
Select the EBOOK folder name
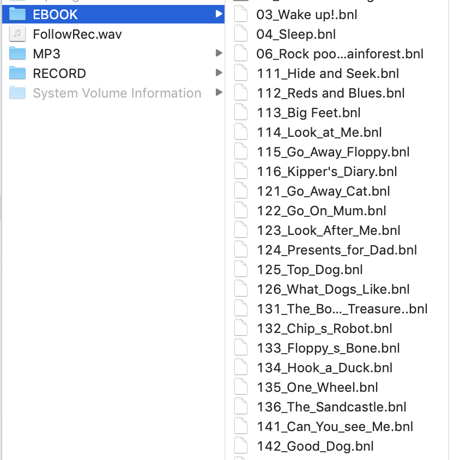pos(55,15)
